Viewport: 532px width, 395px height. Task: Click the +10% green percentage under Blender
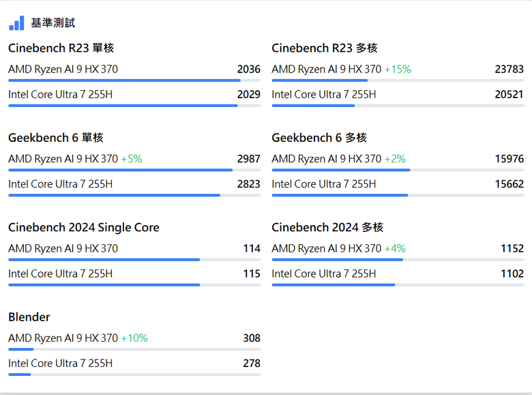pos(134,338)
